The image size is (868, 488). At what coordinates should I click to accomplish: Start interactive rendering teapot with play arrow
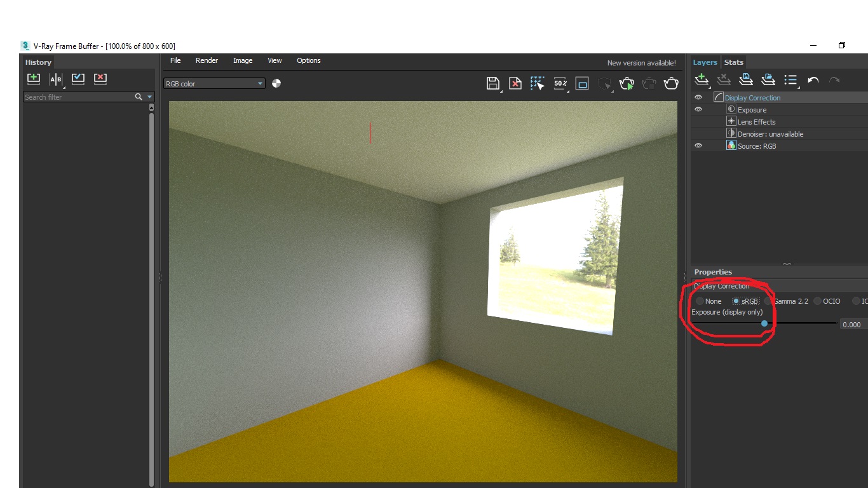click(x=627, y=83)
